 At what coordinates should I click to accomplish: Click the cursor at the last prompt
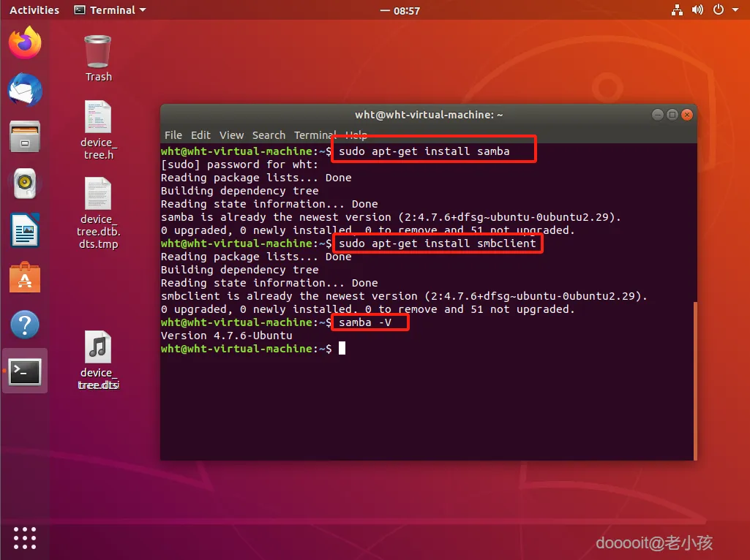tap(342, 348)
